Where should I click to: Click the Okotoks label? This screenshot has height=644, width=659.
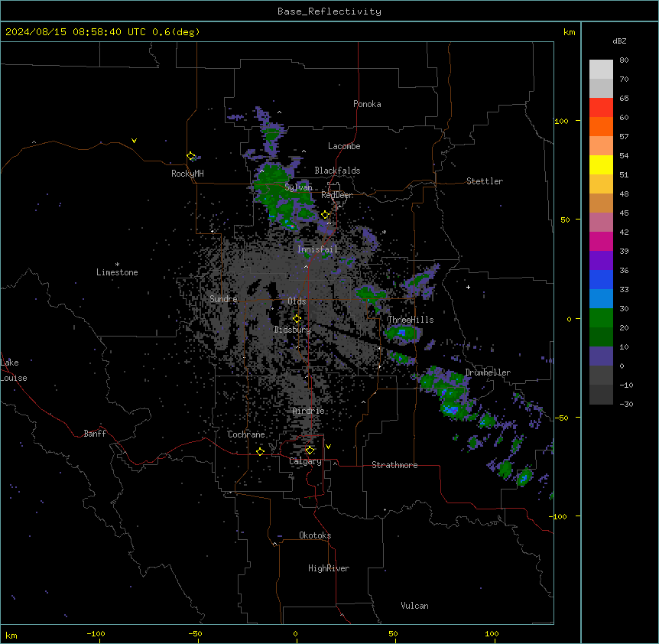[315, 535]
